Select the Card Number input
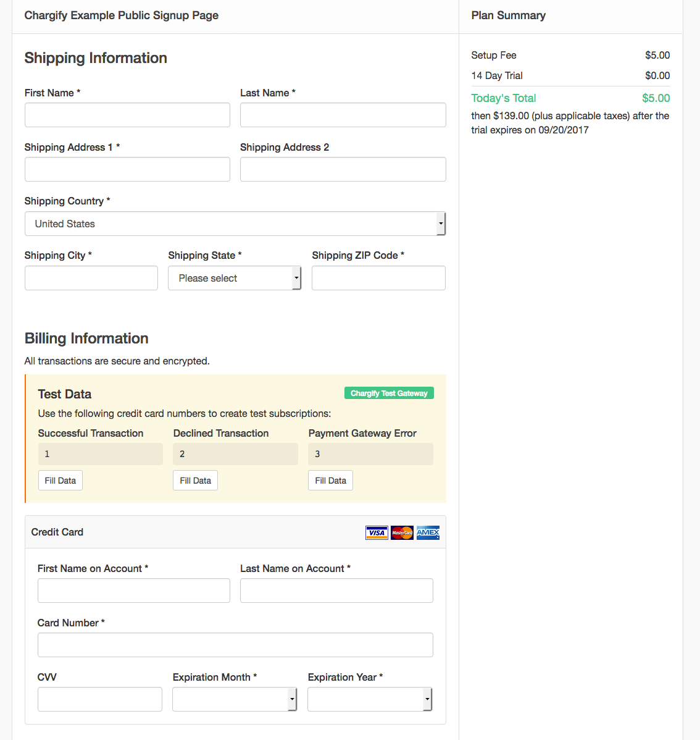Viewport: 700px width, 740px height. (235, 645)
